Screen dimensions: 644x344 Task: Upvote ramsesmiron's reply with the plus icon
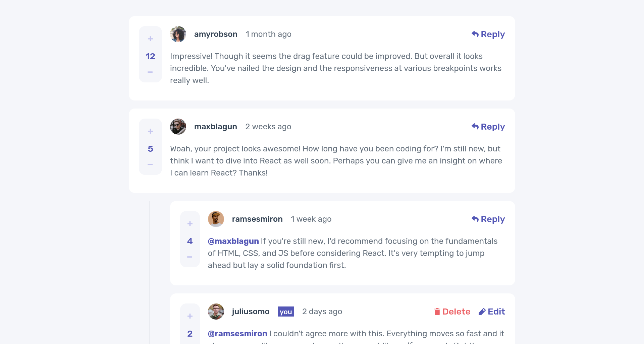[x=190, y=223]
